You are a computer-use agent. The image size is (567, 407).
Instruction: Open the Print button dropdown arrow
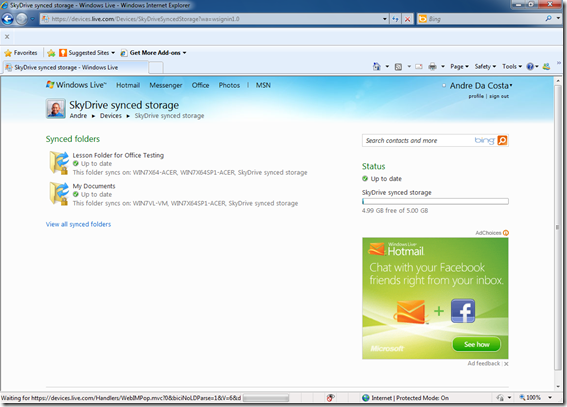443,67
